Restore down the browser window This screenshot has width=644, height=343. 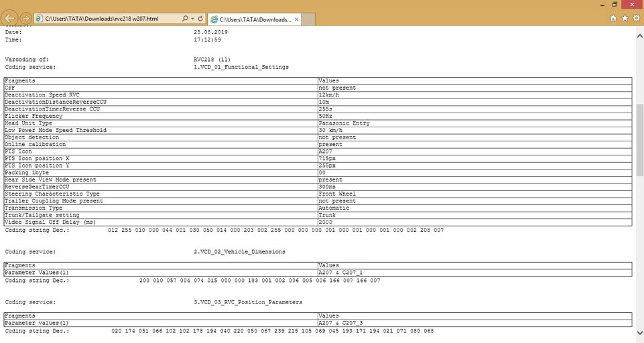(x=615, y=5)
